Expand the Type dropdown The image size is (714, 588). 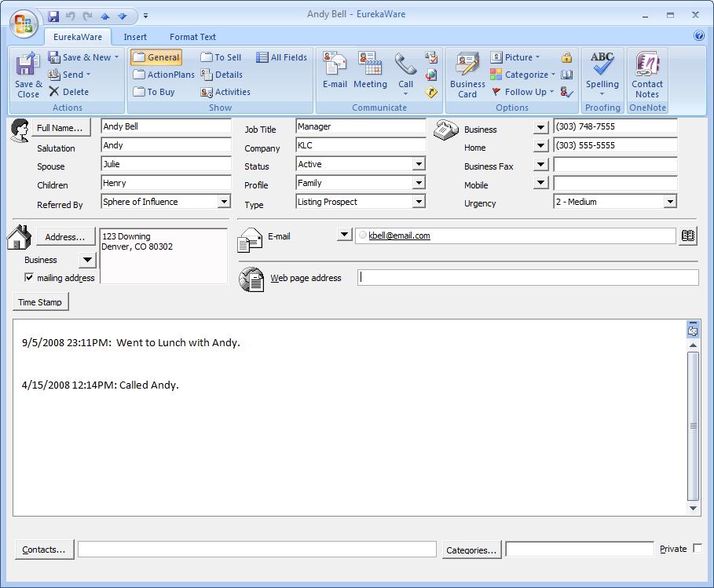pos(419,202)
